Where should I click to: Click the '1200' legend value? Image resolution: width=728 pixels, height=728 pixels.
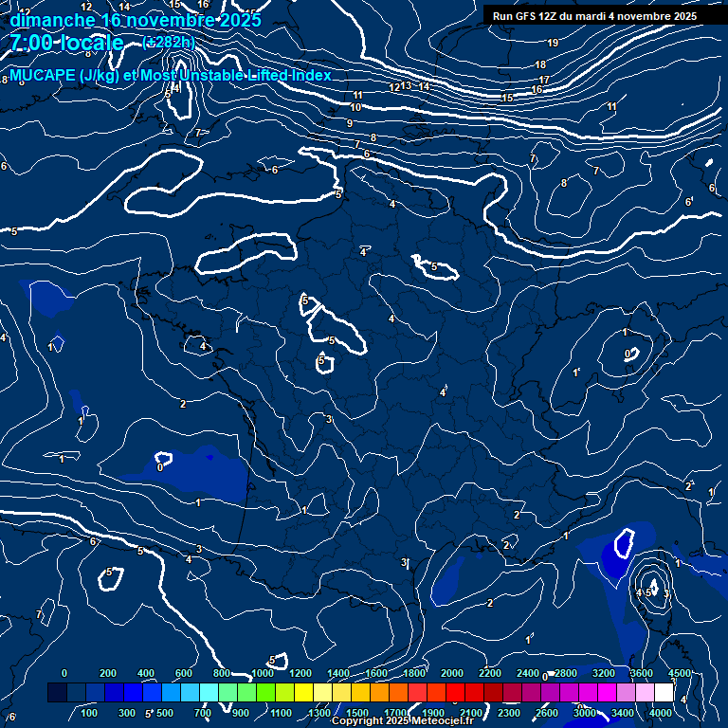click(300, 673)
